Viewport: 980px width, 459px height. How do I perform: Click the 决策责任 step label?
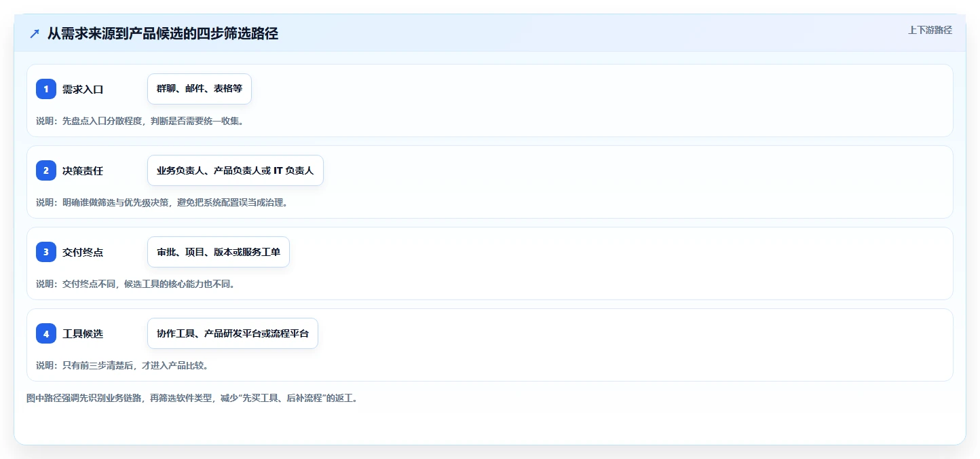pyautogui.click(x=83, y=170)
